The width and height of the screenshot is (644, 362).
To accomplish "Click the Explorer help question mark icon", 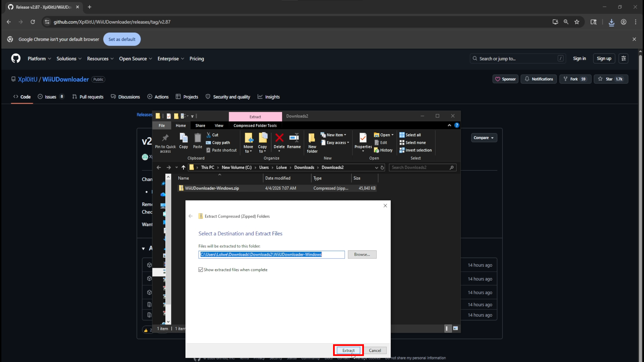I will point(457,125).
